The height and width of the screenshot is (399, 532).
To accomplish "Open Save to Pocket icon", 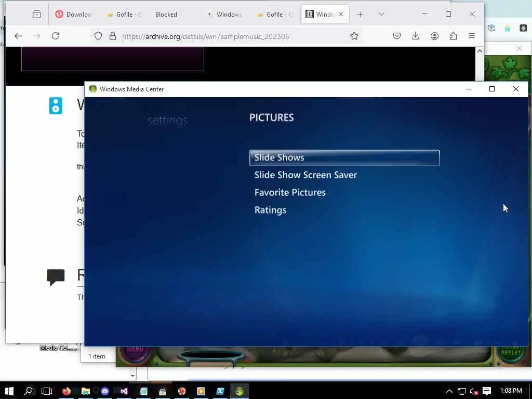I will tap(397, 36).
